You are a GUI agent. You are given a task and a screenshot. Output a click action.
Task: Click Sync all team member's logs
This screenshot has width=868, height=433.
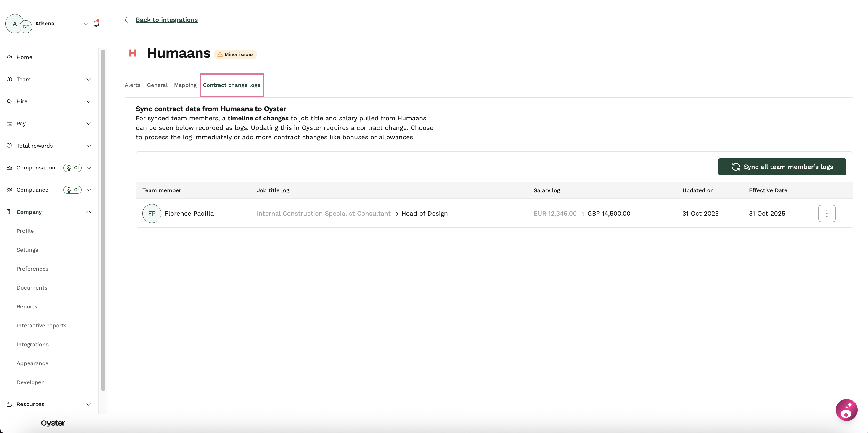click(782, 167)
